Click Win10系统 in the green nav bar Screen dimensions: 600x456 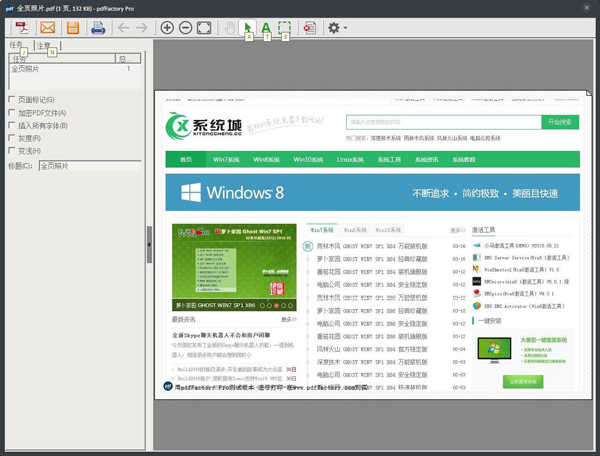308,160
